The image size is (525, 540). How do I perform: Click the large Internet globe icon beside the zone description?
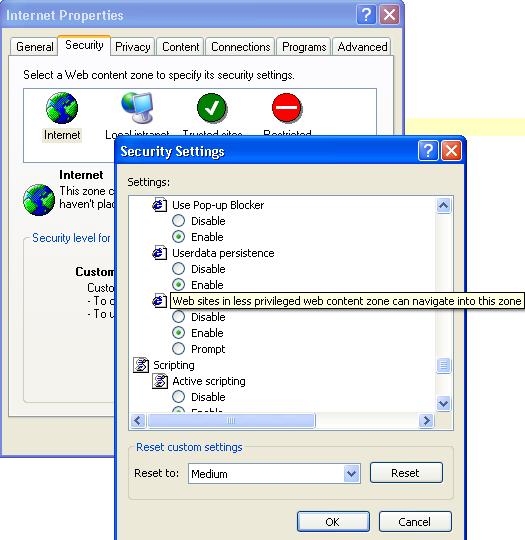tap(39, 200)
